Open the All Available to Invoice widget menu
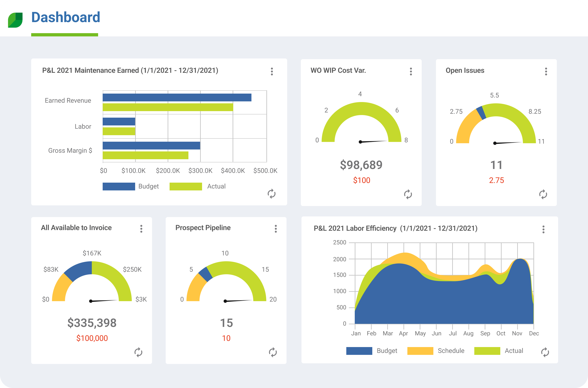This screenshot has width=588, height=388. tap(142, 229)
